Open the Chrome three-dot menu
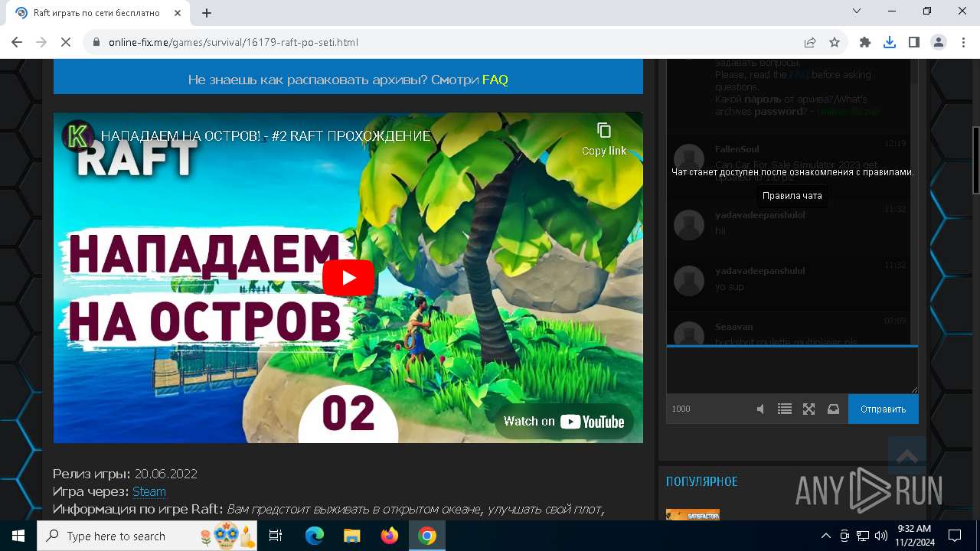980x551 pixels. [962, 42]
